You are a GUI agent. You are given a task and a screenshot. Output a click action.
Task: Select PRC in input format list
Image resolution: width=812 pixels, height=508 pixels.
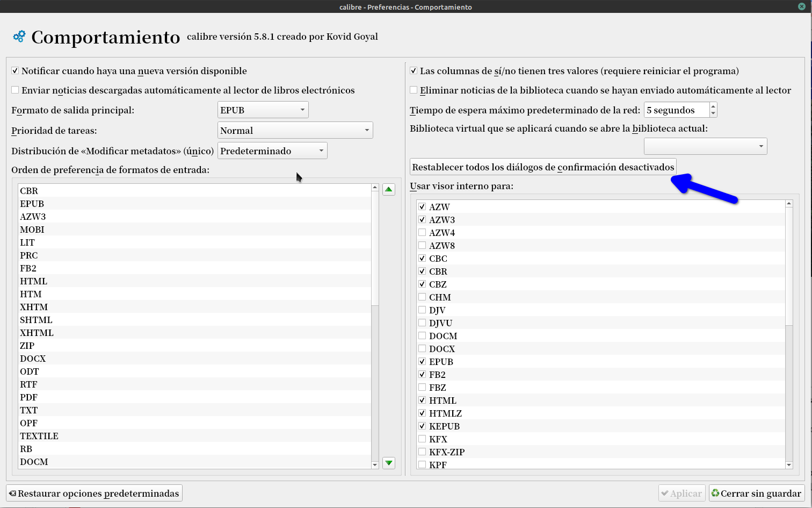pyautogui.click(x=194, y=255)
